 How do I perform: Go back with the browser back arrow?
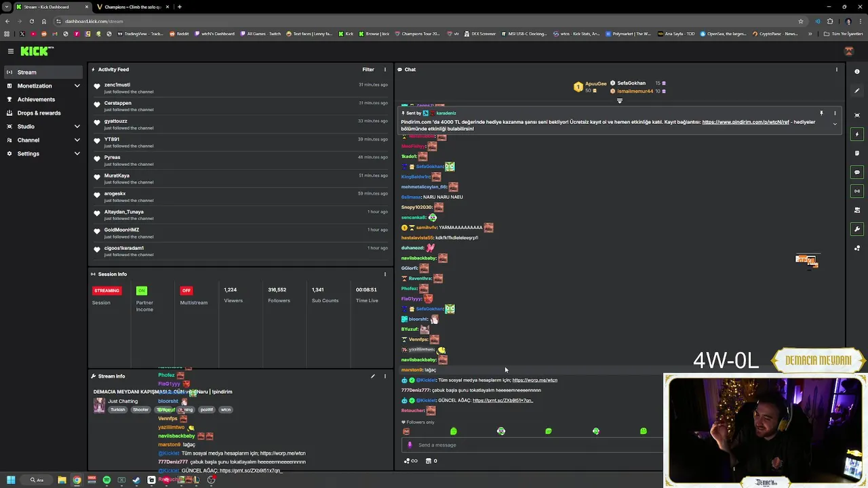(x=7, y=21)
